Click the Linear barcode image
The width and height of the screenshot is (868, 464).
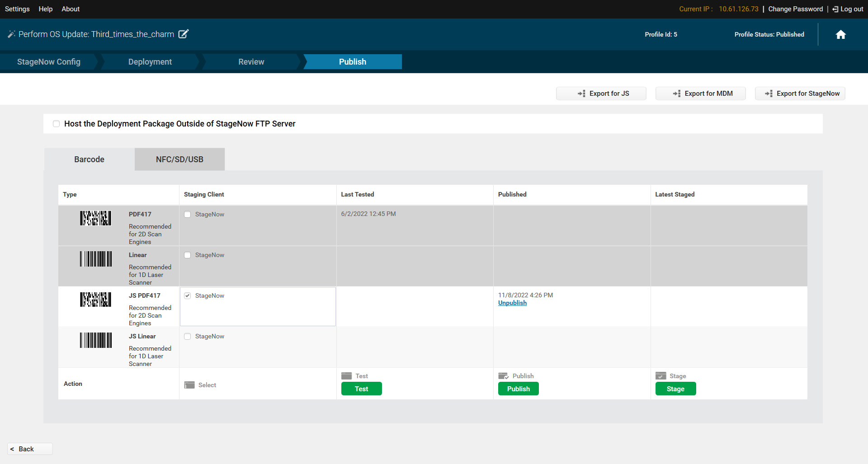pos(96,259)
